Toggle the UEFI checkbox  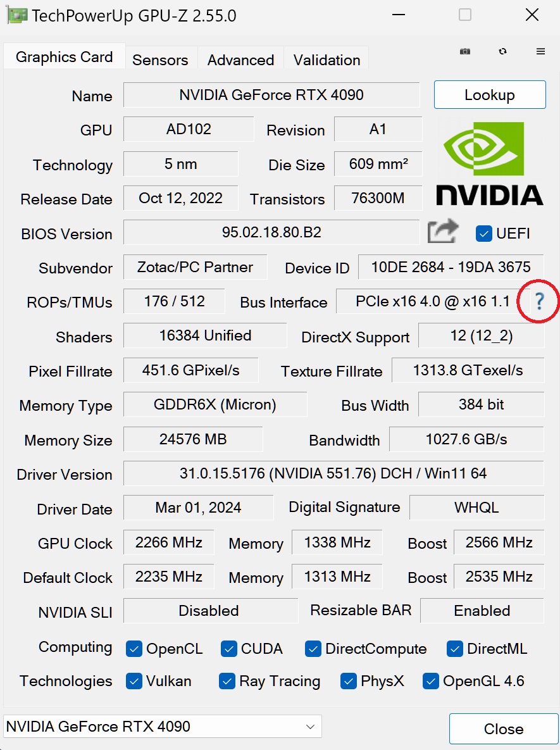click(484, 234)
